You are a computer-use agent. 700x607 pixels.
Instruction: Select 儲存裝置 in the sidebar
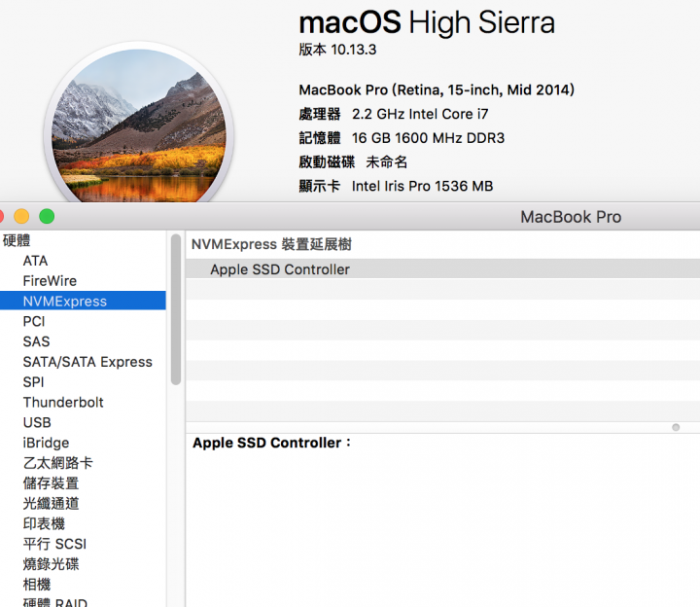[51, 483]
